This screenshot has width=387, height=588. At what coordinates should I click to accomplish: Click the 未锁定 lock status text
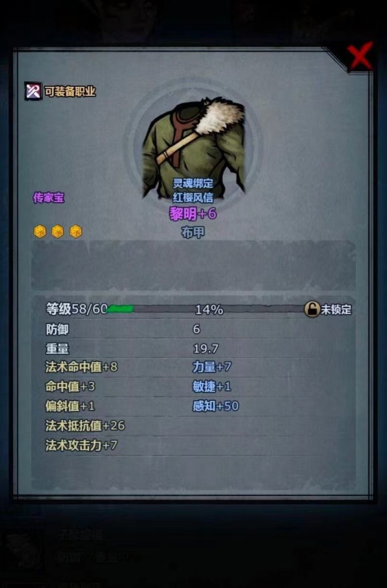tap(336, 310)
